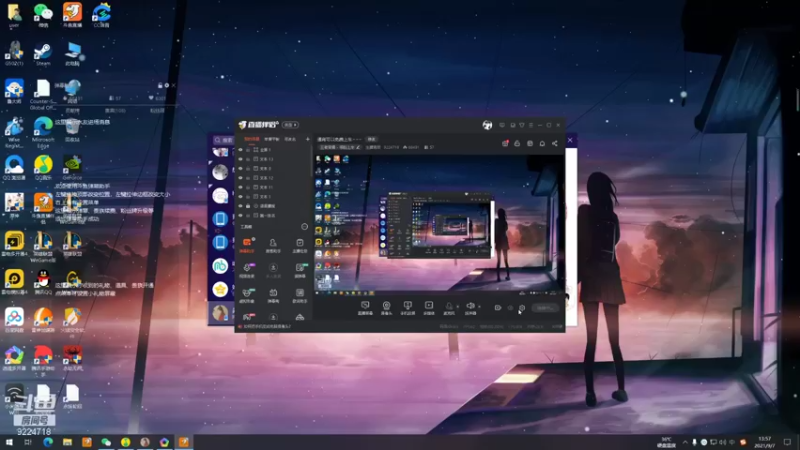Click the start live streaming button
The width and height of the screenshot is (800, 450).
pos(544,308)
